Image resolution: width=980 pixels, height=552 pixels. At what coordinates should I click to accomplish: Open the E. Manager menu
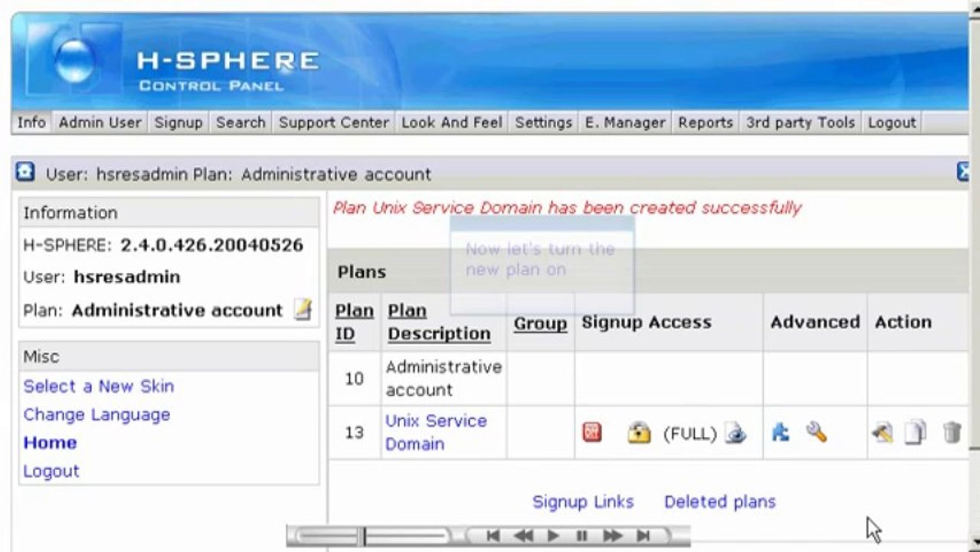pos(625,123)
